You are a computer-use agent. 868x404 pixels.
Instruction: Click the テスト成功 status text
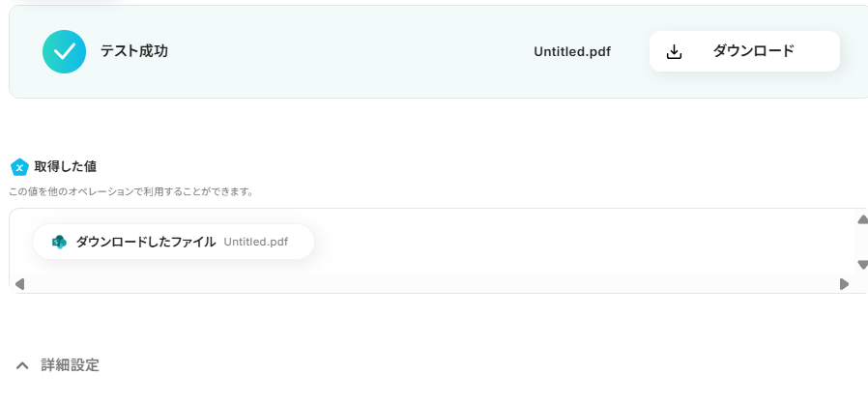(x=134, y=51)
